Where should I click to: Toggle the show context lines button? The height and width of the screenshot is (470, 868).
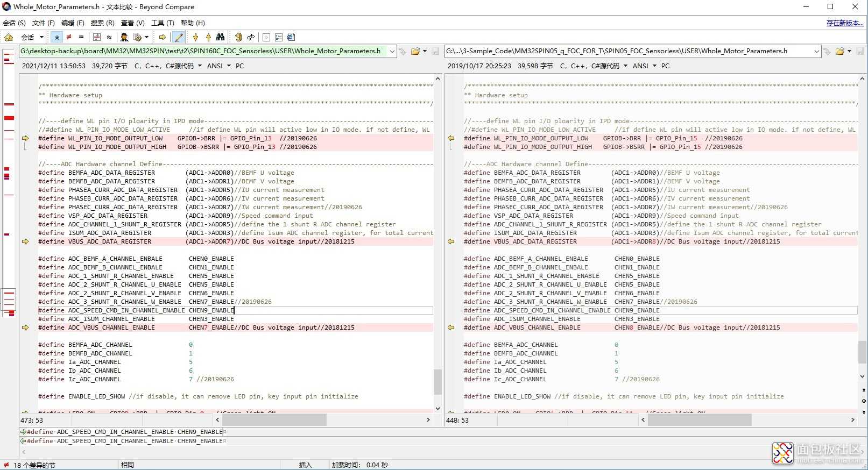97,37
